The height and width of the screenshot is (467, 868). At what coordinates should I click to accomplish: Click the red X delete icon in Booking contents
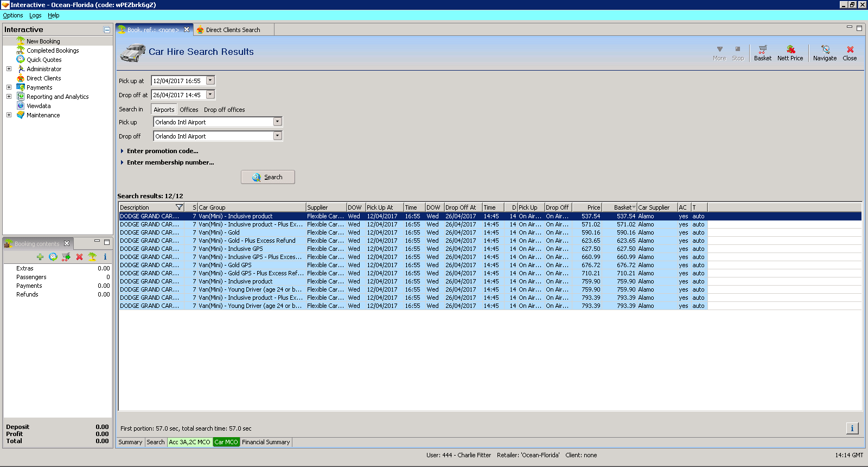coord(79,257)
